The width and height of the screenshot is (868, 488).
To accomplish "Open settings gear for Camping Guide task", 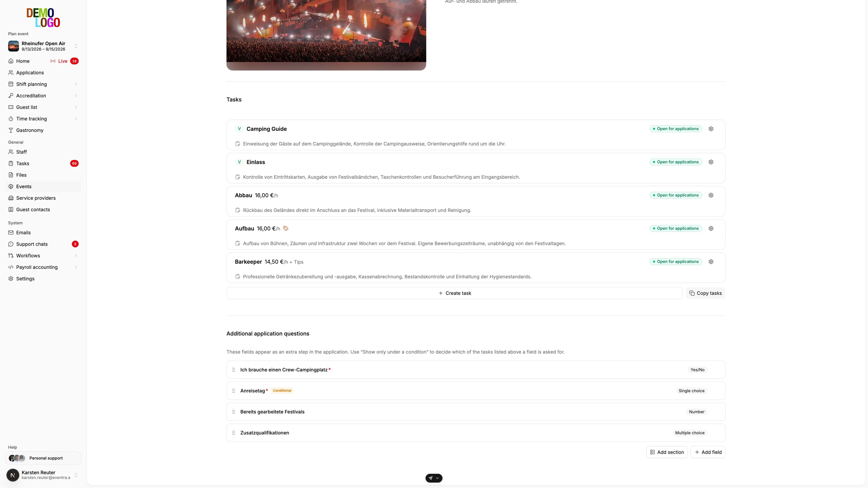I will pos(711,129).
